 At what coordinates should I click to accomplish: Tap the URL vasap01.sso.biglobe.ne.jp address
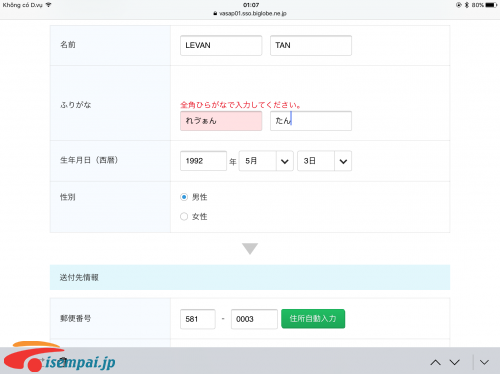[253, 14]
